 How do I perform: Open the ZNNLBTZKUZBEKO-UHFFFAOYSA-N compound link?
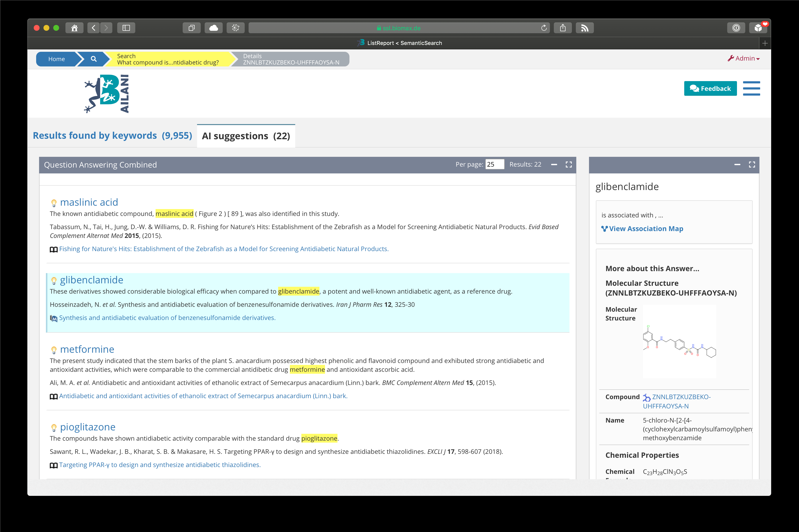677,401
